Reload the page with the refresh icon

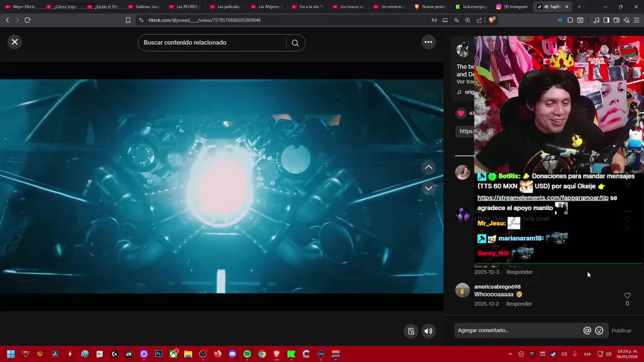[x=27, y=20]
